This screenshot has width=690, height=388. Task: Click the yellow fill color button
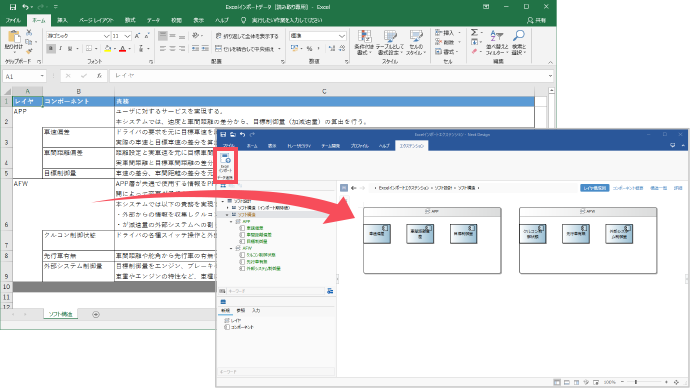click(107, 48)
